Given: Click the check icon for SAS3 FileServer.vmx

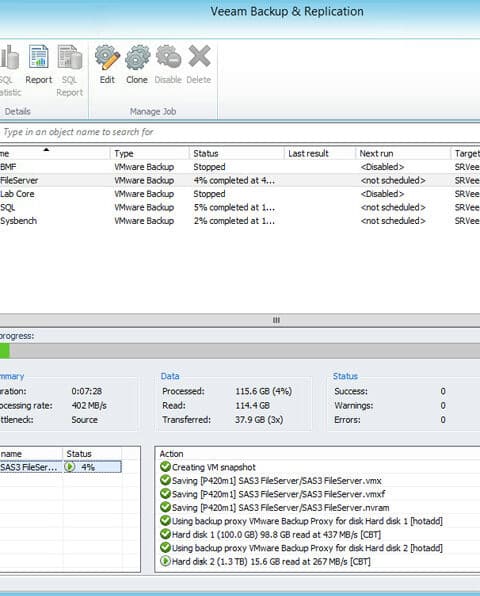Looking at the screenshot, I should pyautogui.click(x=165, y=480).
